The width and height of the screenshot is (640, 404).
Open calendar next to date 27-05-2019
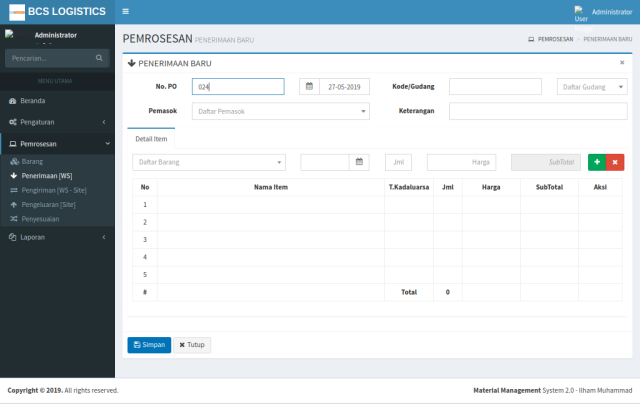coord(309,86)
